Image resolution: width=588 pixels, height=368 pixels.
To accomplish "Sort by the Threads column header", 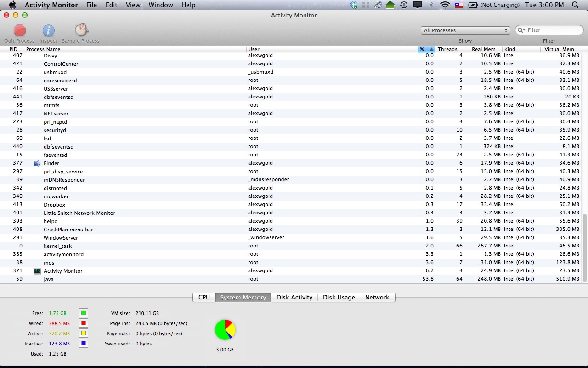I will (x=450, y=49).
